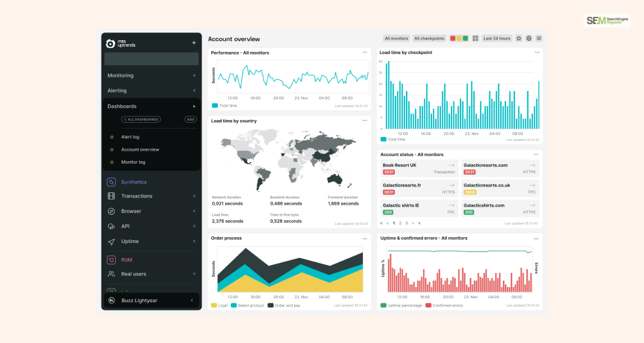The image size is (644, 343).
Task: Click the sidebar search field
Action: (x=152, y=58)
